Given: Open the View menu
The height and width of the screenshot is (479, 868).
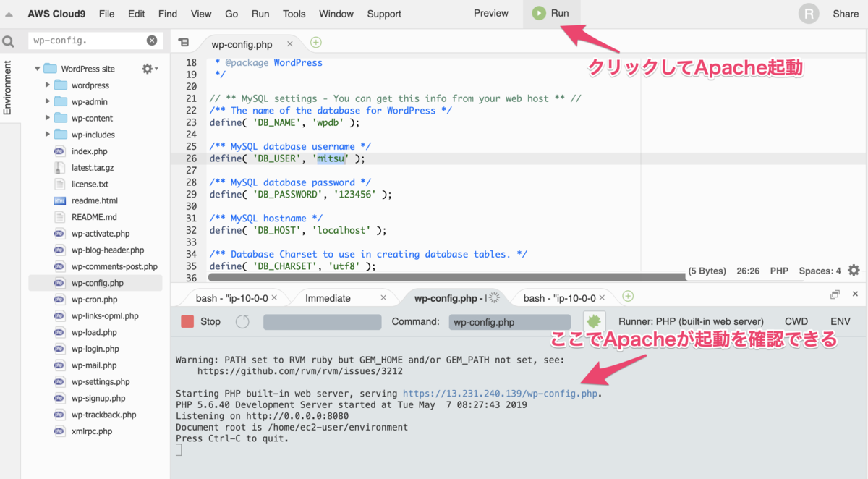Looking at the screenshot, I should [x=201, y=14].
